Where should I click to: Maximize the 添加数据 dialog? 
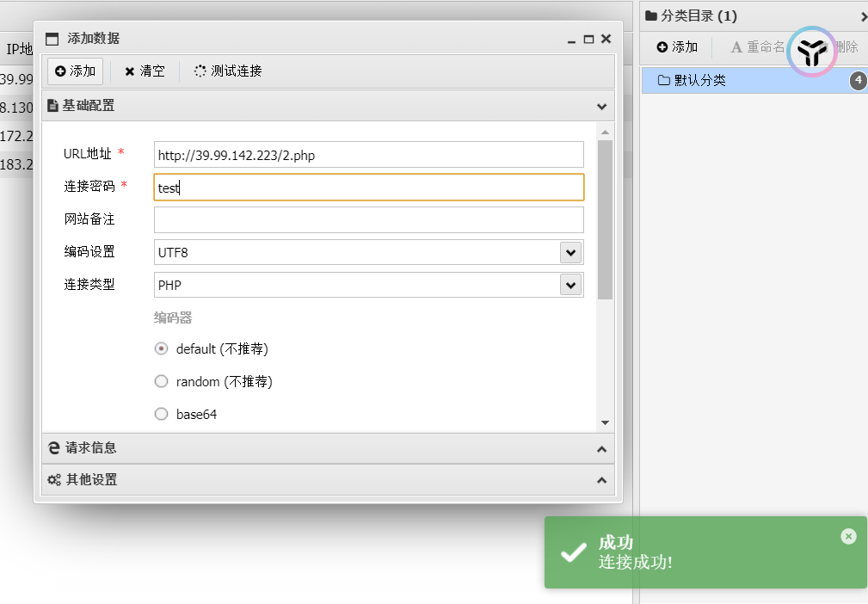point(589,40)
